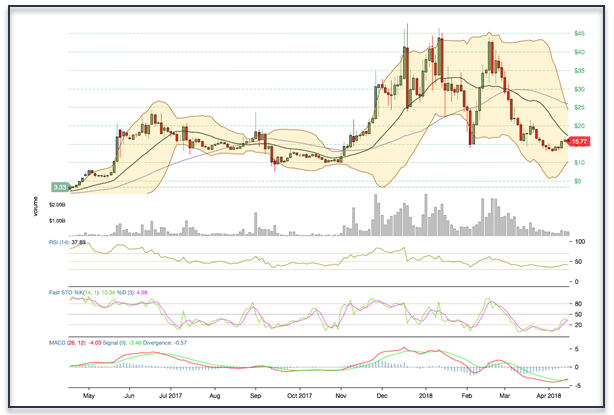Select the $25 price axis label
The width and height of the screenshot is (614, 415).
580,107
